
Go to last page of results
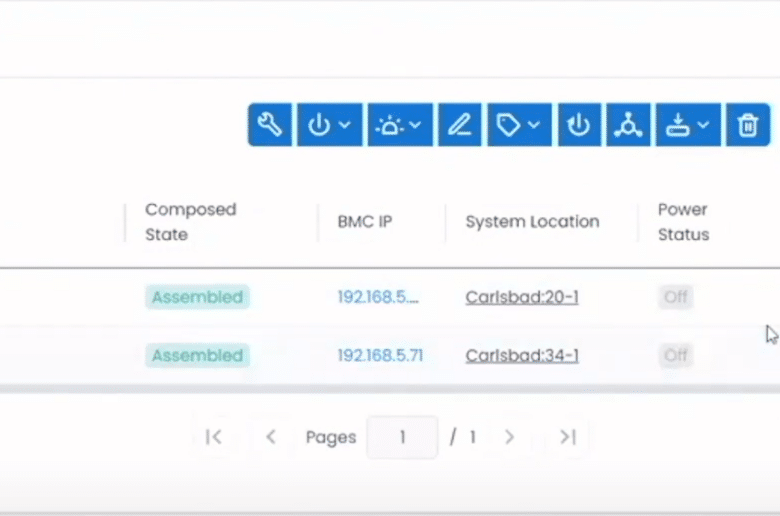click(568, 437)
